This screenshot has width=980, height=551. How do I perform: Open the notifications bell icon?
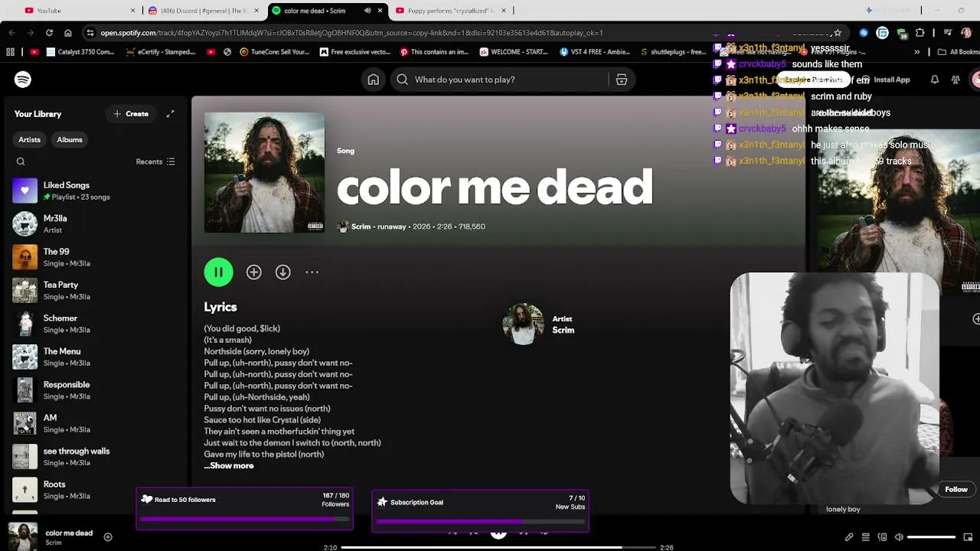click(935, 80)
